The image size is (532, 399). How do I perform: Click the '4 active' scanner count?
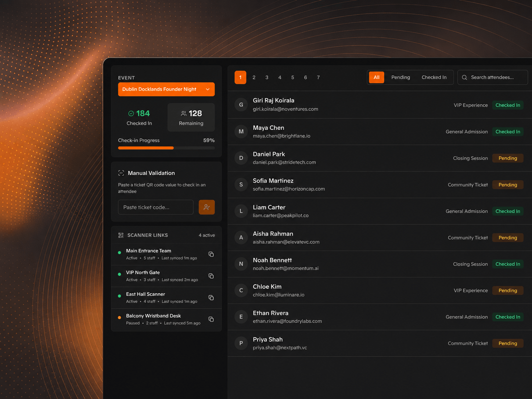207,235
